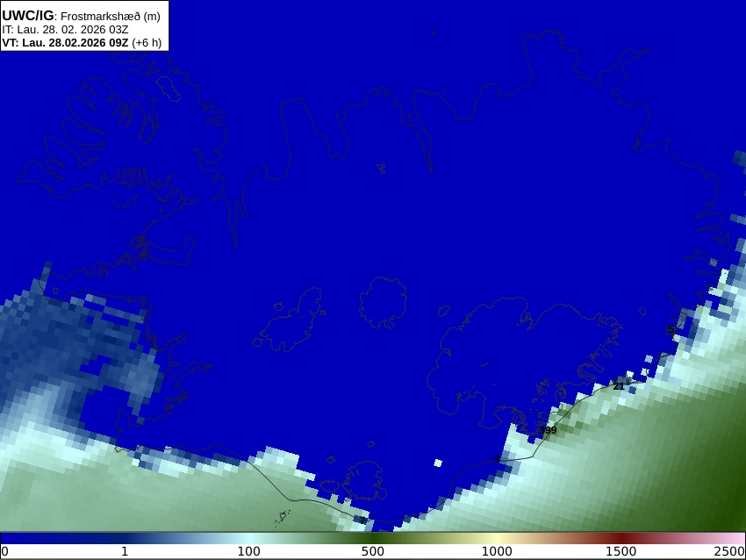The width and height of the screenshot is (746, 560).
Task: Click the 'VT: Lau. 28.02.2026 09Z (+6 h)' line
Action: tap(82, 42)
